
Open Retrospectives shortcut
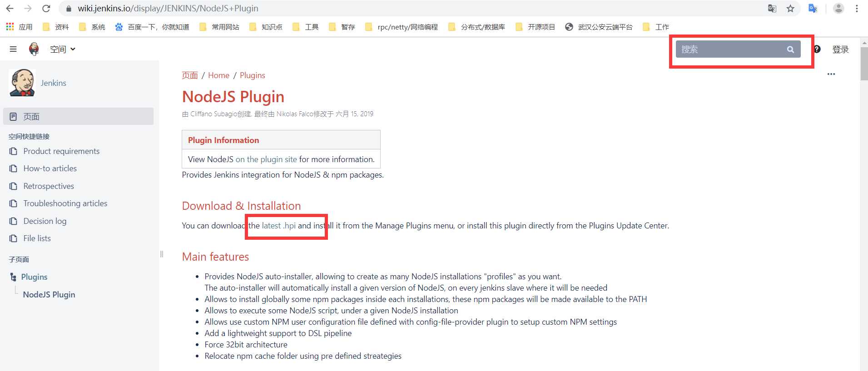click(x=49, y=186)
